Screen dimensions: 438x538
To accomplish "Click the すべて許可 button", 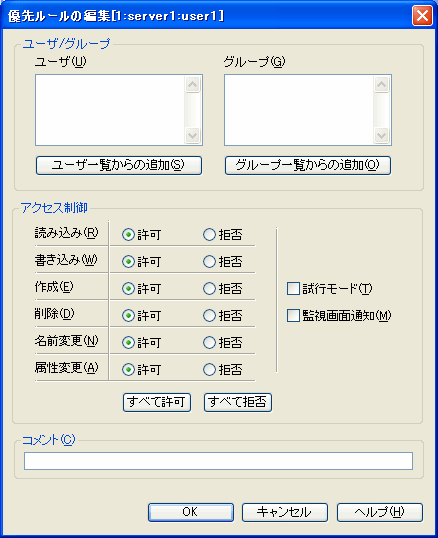I will click(157, 402).
